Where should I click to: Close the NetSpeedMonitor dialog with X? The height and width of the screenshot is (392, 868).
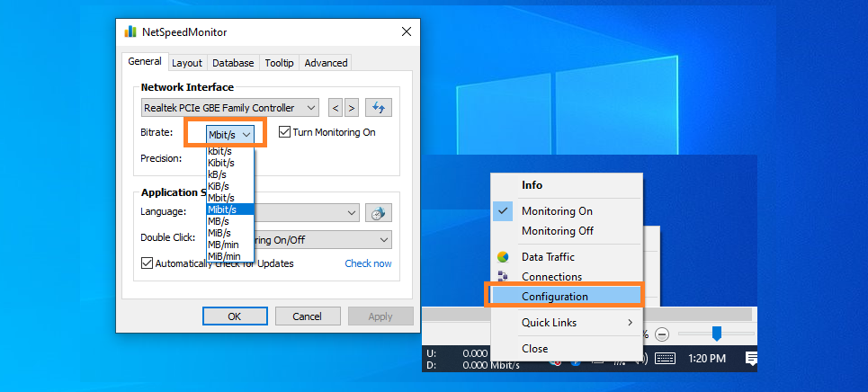pos(407,31)
